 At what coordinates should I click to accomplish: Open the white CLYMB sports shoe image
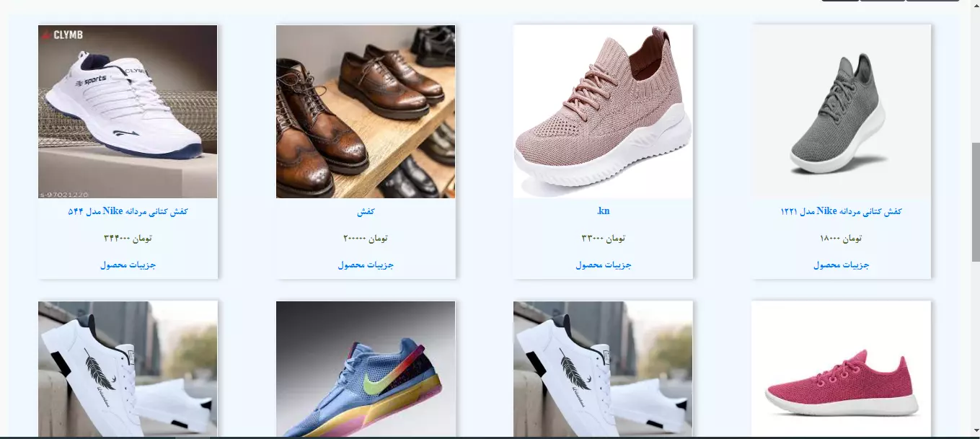[128, 112]
